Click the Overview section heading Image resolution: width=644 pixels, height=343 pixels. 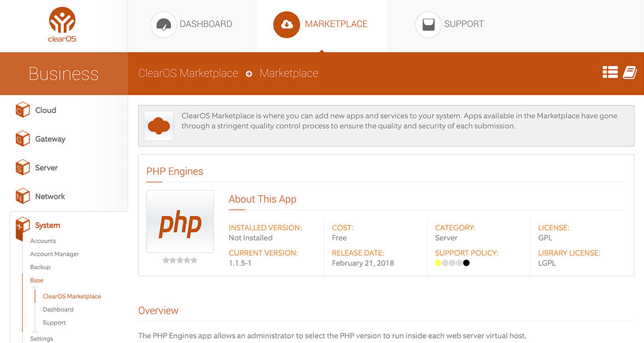(x=158, y=311)
